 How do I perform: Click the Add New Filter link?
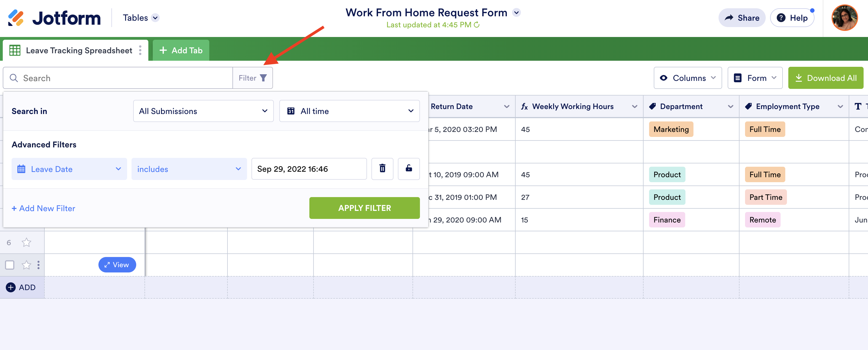coord(44,208)
